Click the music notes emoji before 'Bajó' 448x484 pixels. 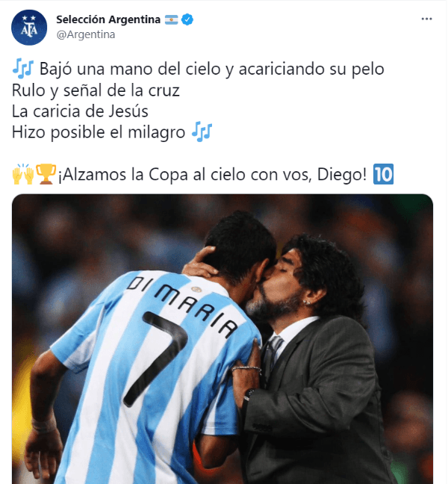[x=23, y=68]
